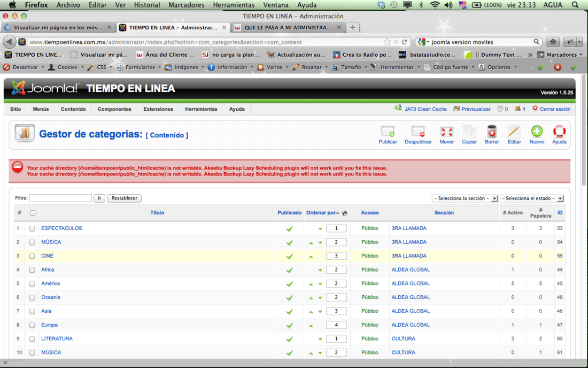Screen dimensions: 588x368
Task: Bookmark page with the star icon
Action: 387,42
